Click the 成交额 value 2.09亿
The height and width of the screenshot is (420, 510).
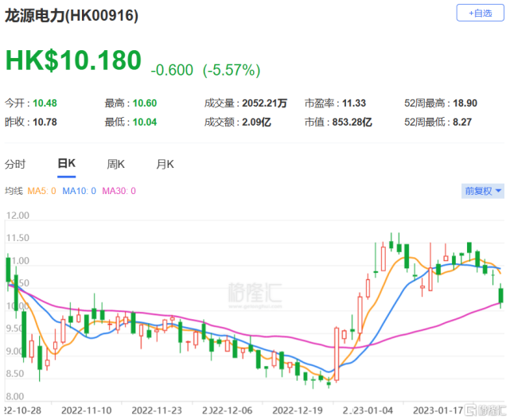(257, 122)
